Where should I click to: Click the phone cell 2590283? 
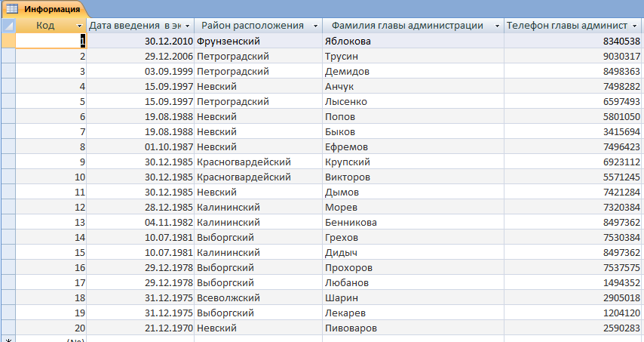pyautogui.click(x=572, y=328)
